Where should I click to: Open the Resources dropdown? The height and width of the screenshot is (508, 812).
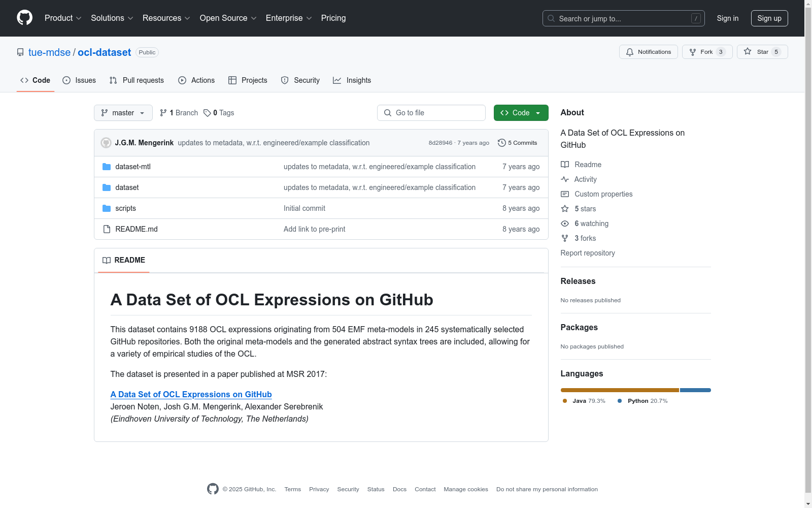166,18
